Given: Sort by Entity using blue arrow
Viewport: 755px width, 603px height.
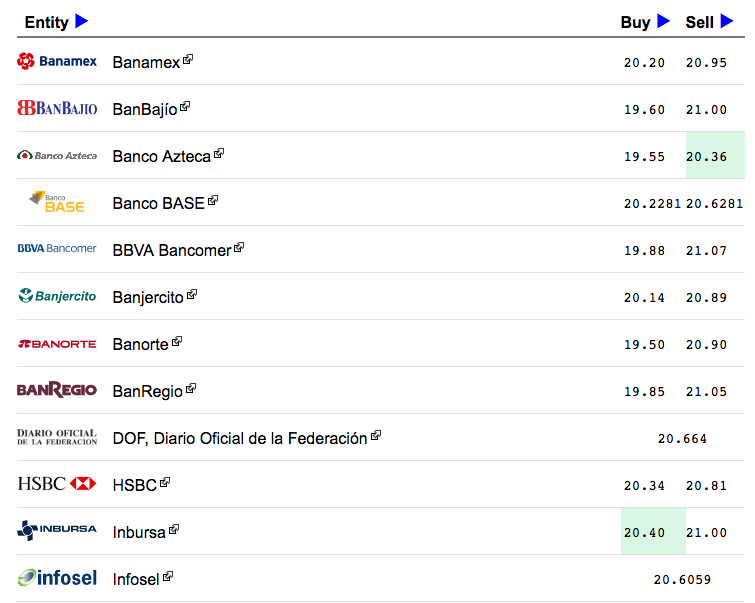Looking at the screenshot, I should [x=82, y=21].
